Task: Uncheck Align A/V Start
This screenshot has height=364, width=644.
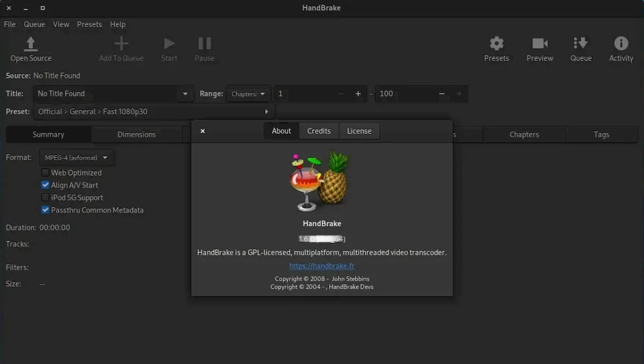Action: click(45, 185)
